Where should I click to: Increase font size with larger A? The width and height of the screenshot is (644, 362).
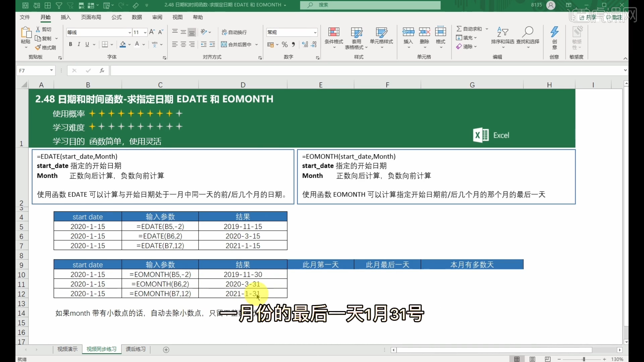[152, 32]
